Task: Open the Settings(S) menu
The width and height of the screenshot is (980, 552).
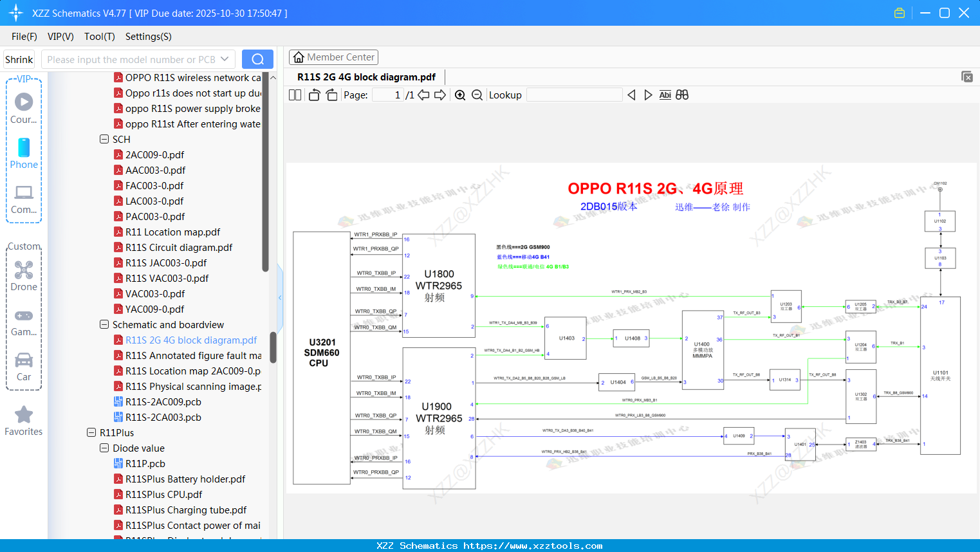Action: (149, 37)
